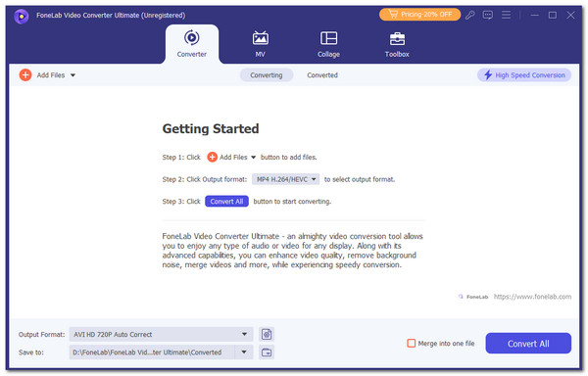
Task: Open the Collage tab
Action: [x=328, y=44]
